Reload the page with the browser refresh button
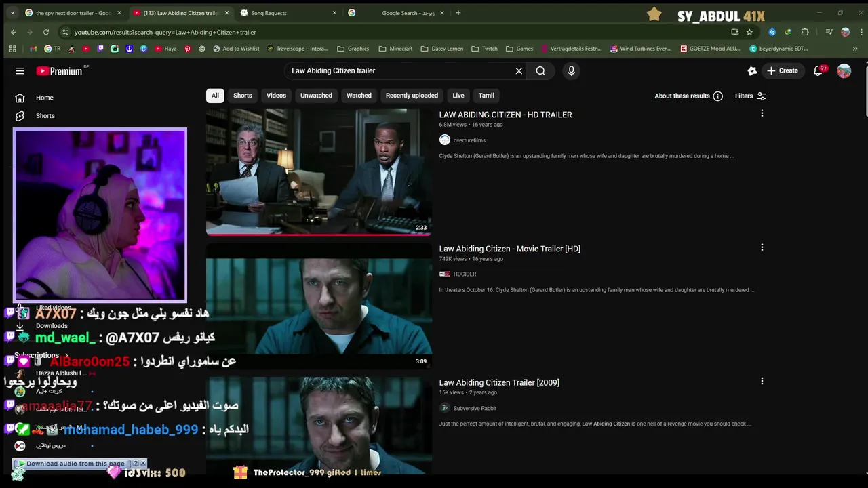The height and width of the screenshot is (488, 868). coord(45,32)
